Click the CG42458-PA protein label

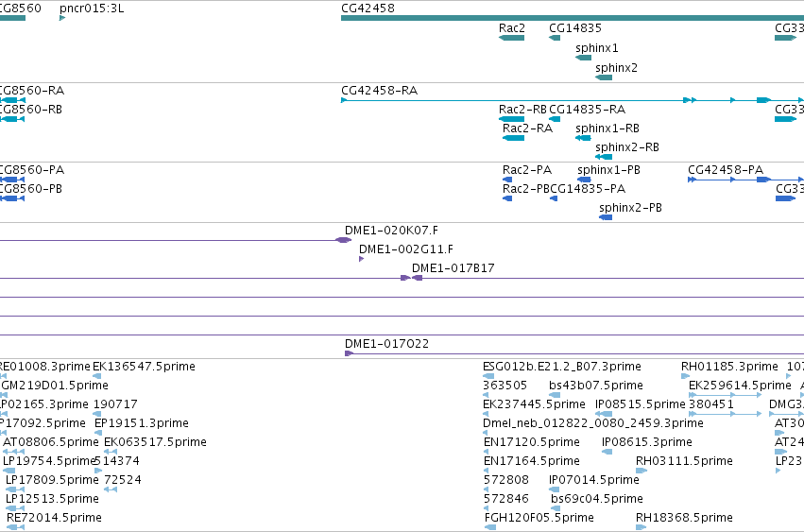point(726,170)
